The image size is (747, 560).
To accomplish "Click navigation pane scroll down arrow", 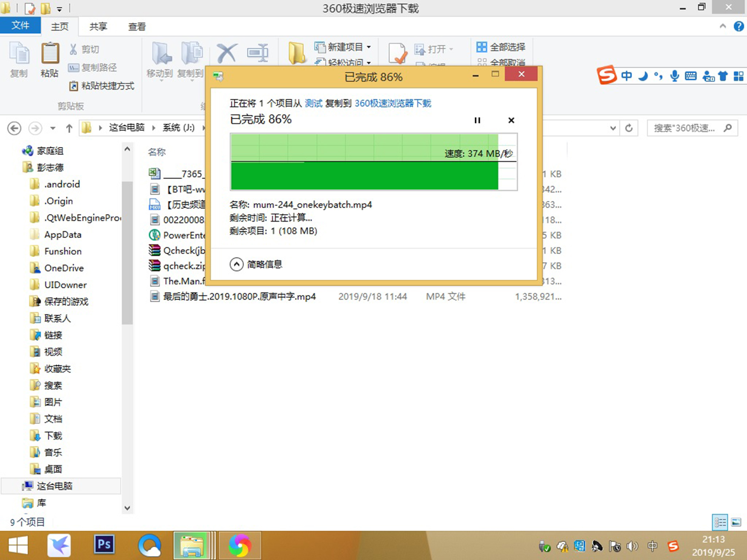I will [x=127, y=508].
